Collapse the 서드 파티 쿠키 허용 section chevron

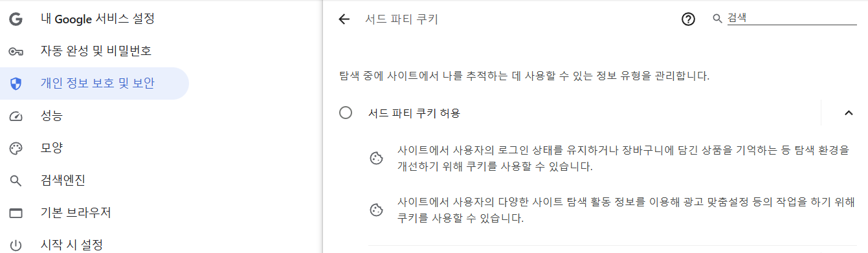(x=849, y=113)
